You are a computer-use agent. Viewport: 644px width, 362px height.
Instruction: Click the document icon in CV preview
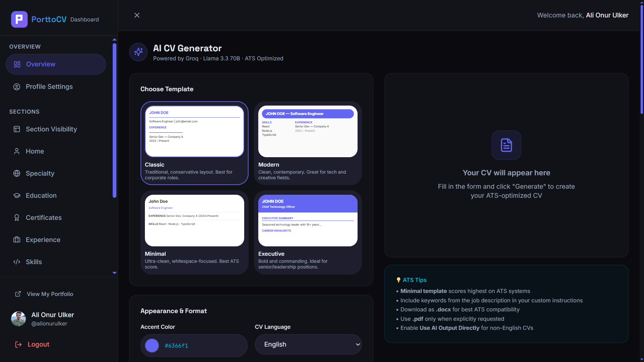(x=506, y=145)
